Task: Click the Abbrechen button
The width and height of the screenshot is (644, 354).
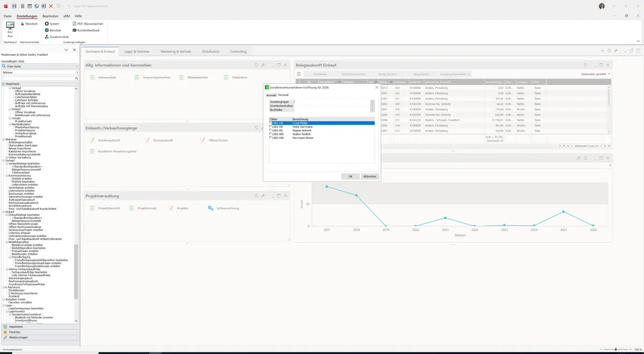Action: pos(370,176)
